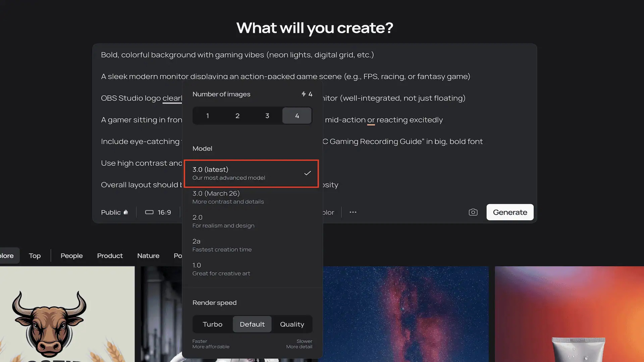Image resolution: width=644 pixels, height=362 pixels.
Task: Open the Nature category tab
Action: tap(148, 256)
